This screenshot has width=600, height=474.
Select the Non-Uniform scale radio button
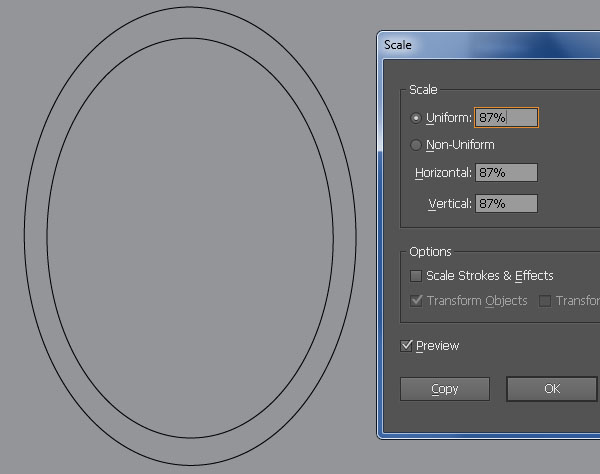tap(416, 145)
